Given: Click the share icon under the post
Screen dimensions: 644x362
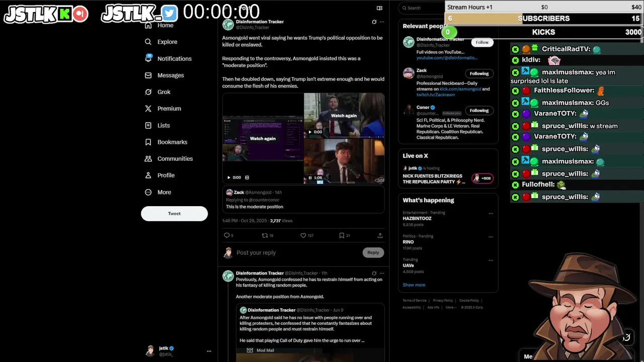Looking at the screenshot, I should (x=380, y=235).
